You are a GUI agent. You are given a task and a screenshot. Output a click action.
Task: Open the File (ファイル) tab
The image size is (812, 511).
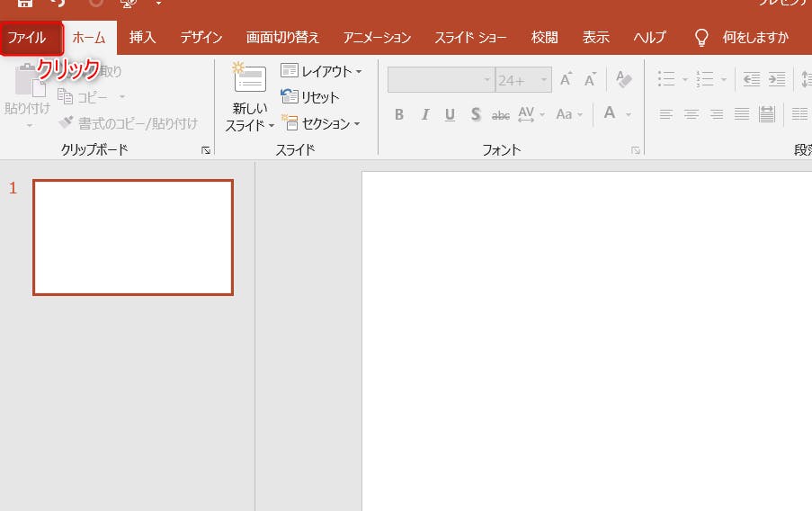click(27, 38)
